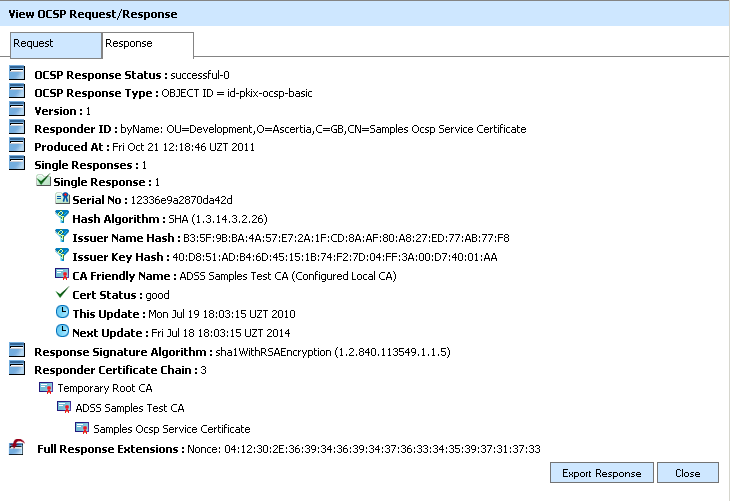Click the Response Signature Algorithm icon

coord(16,350)
